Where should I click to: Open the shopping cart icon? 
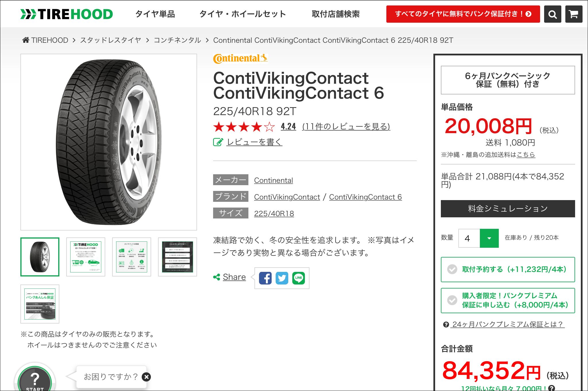[x=574, y=14]
